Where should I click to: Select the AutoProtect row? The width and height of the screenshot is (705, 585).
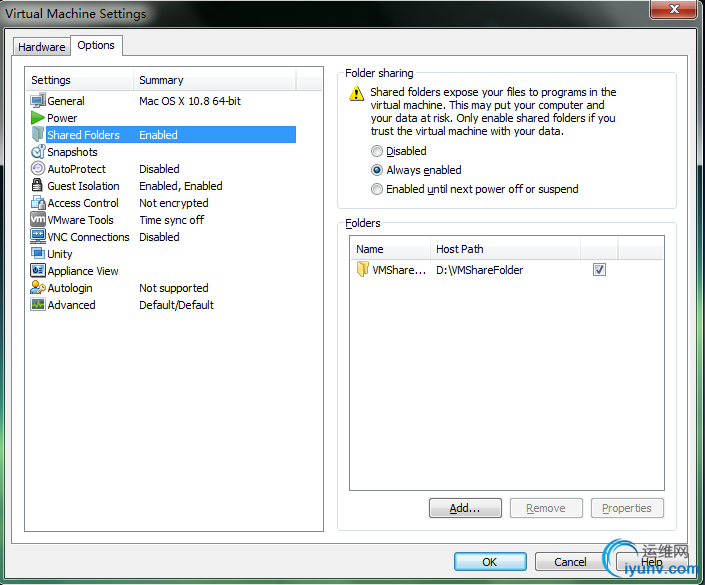coord(163,169)
